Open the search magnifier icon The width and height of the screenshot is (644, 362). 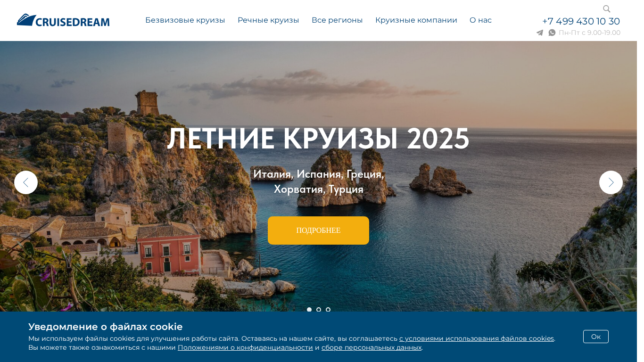pos(607,9)
